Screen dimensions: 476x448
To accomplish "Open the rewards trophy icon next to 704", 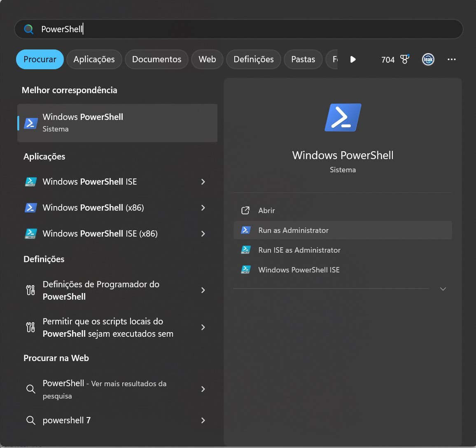I will click(405, 59).
